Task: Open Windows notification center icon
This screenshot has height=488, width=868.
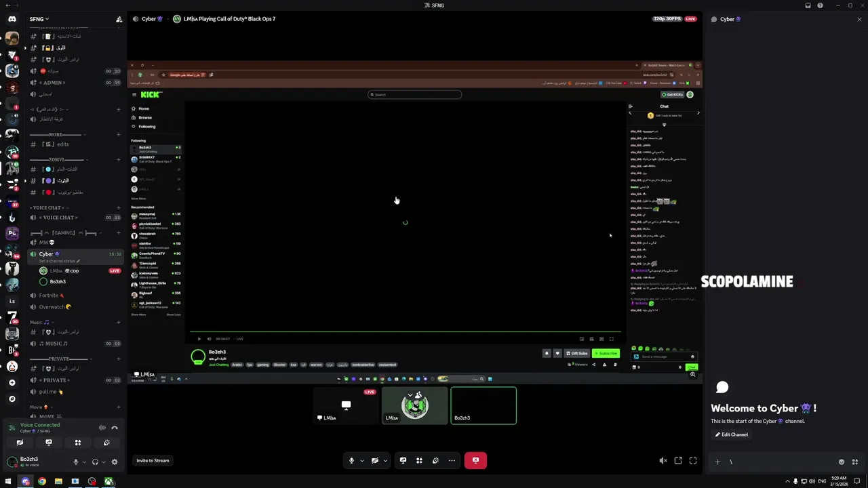Action: coord(856,482)
